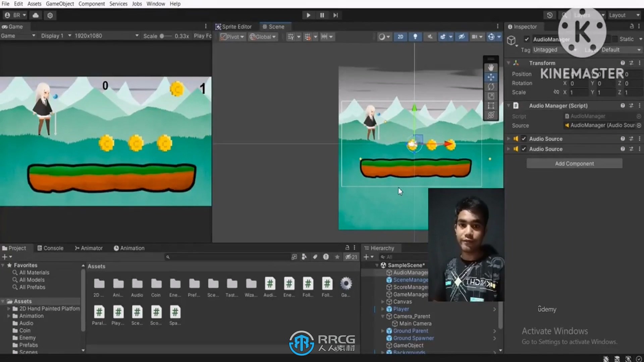The height and width of the screenshot is (362, 644).
Task: Click the Play button to run game
Action: tap(308, 15)
